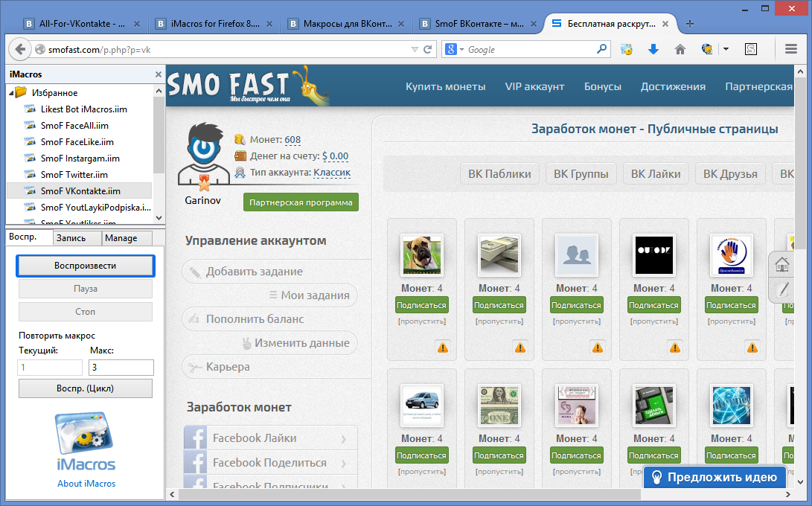Screen dimensions: 812x506
Task: Click the floating pencil icon on right edge
Action: (x=783, y=289)
